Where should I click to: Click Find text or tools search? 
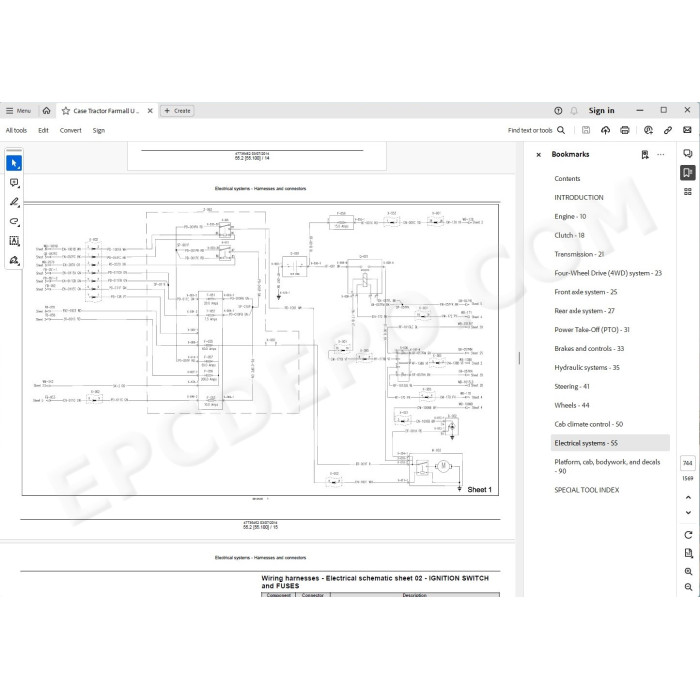pos(536,130)
